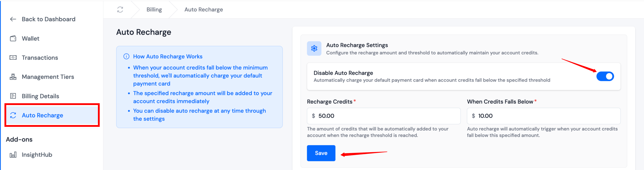The width and height of the screenshot is (644, 170).
Task: Click the When Credits Falls Below field
Action: [543, 116]
